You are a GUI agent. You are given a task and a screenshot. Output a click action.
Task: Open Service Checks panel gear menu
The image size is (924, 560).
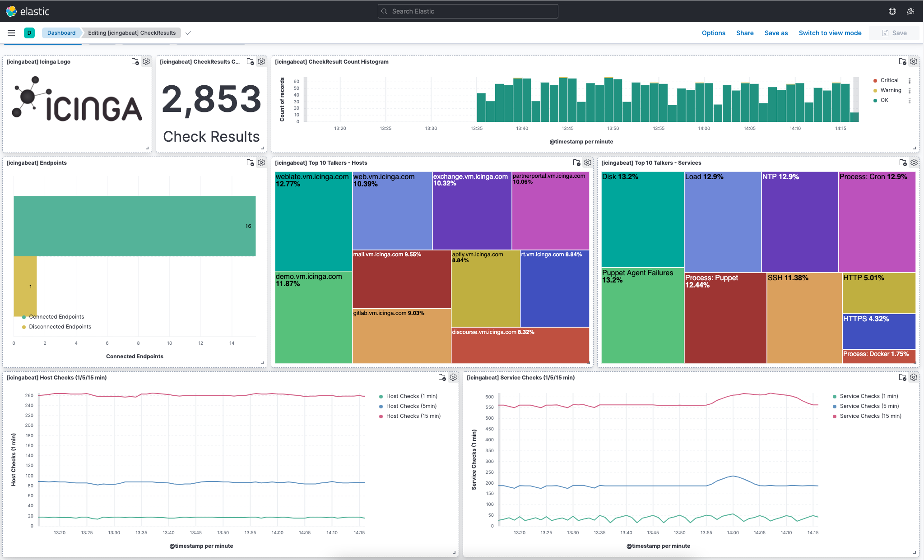914,377
